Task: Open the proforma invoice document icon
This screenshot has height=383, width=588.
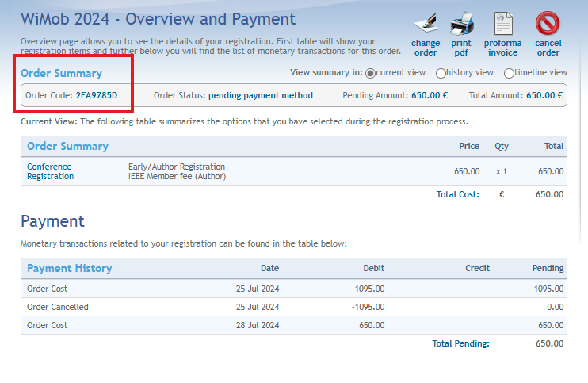Action: tap(502, 22)
